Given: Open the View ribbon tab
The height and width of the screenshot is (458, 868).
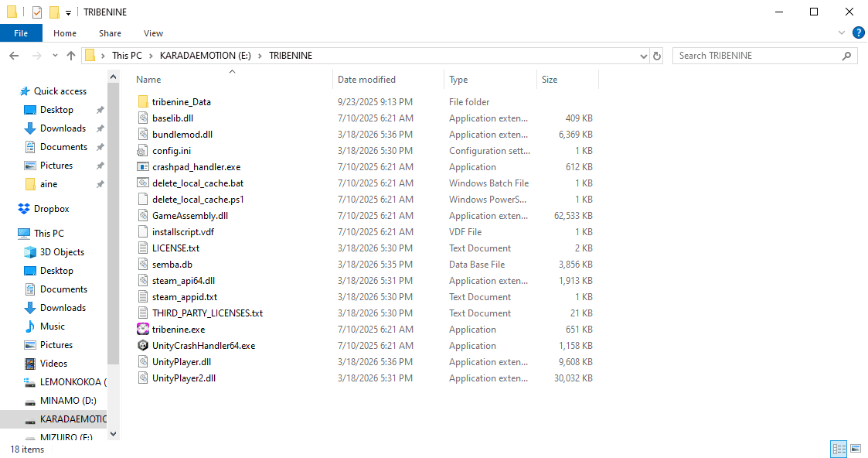Looking at the screenshot, I should (x=153, y=33).
